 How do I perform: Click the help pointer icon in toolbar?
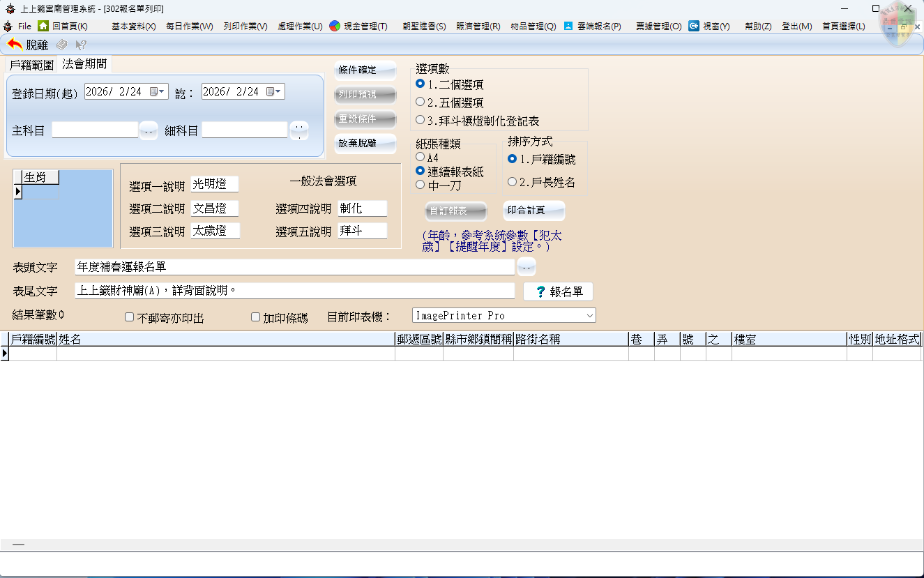pos(81,45)
